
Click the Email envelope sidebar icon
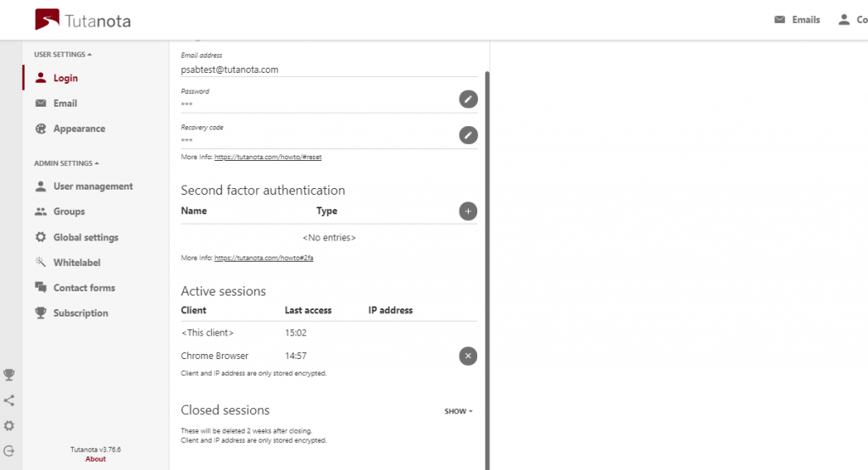(41, 103)
